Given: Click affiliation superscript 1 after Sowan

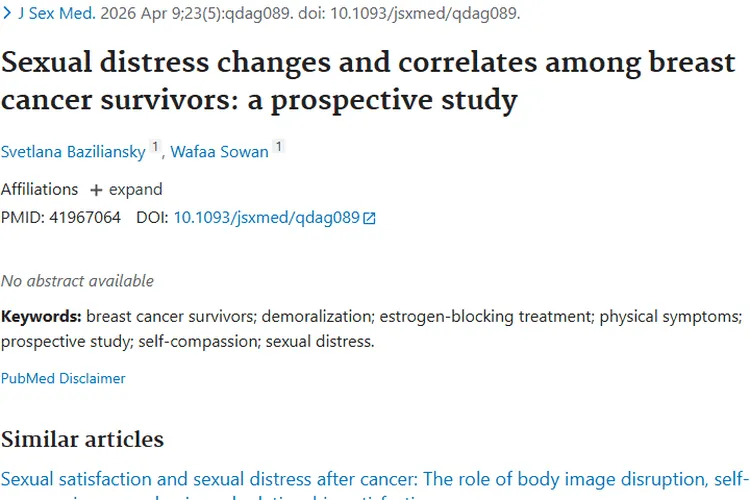Looking at the screenshot, I should click(x=278, y=148).
